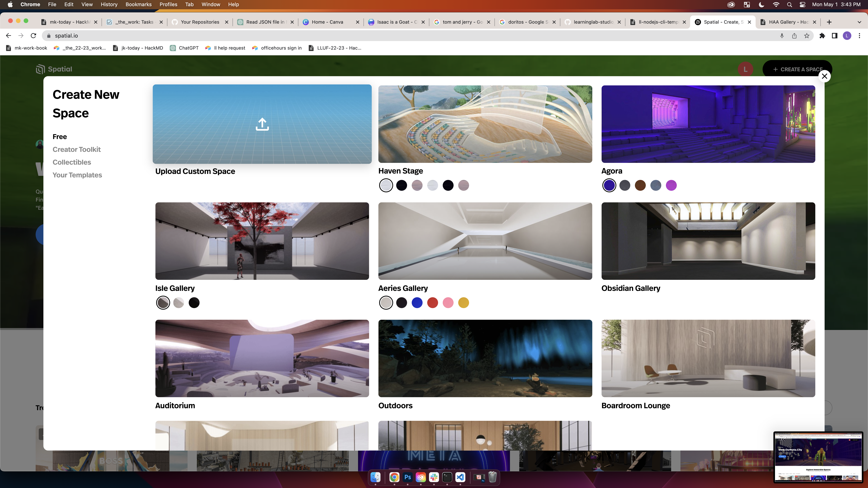Pick red swatch for Aeries Gallery
The width and height of the screenshot is (868, 488).
coord(432,303)
